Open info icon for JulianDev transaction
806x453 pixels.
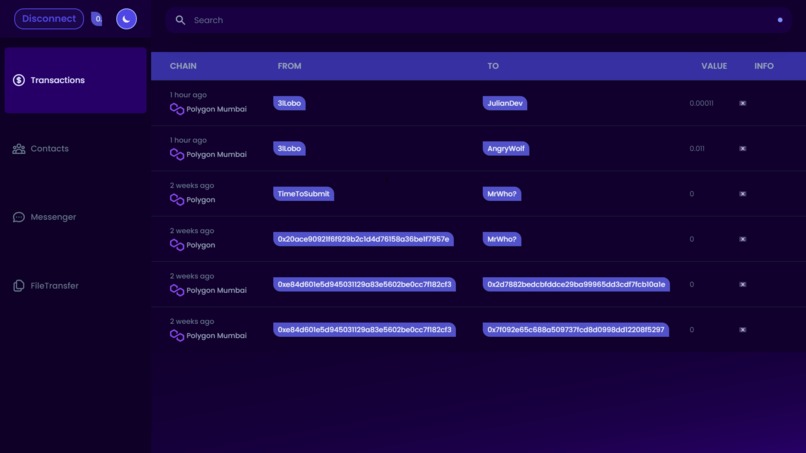tap(743, 103)
